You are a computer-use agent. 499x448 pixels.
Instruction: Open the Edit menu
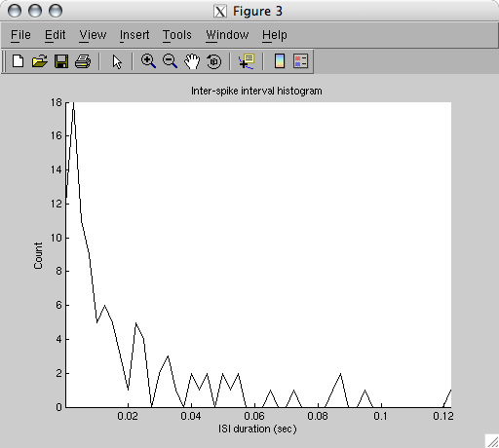click(x=56, y=35)
